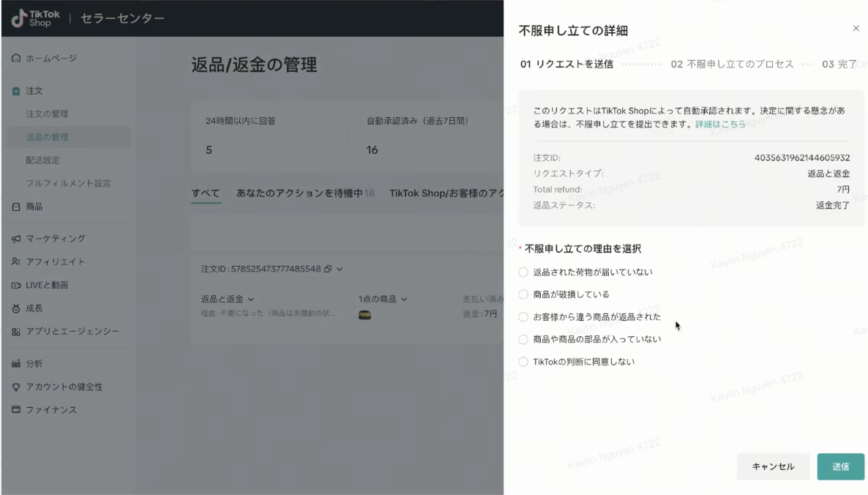
Task: Click the LIVEと動画 camera icon
Action: (16, 285)
